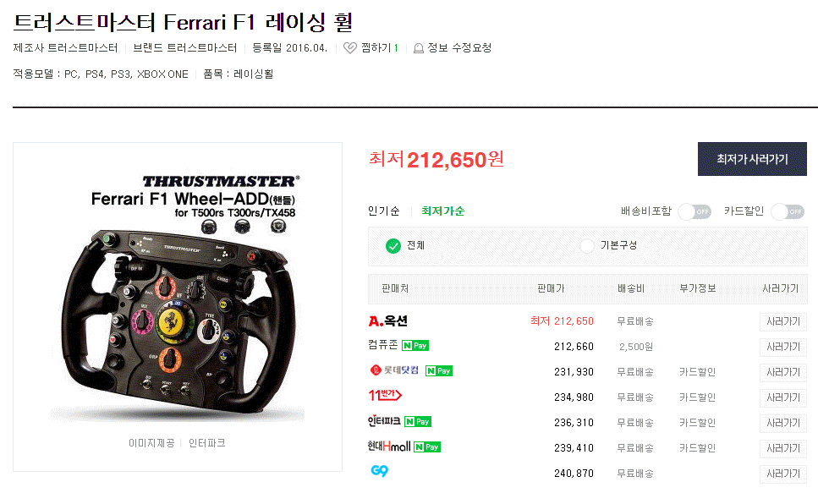
Task: Click the 현대Hmall seller logo
Action: (x=389, y=446)
